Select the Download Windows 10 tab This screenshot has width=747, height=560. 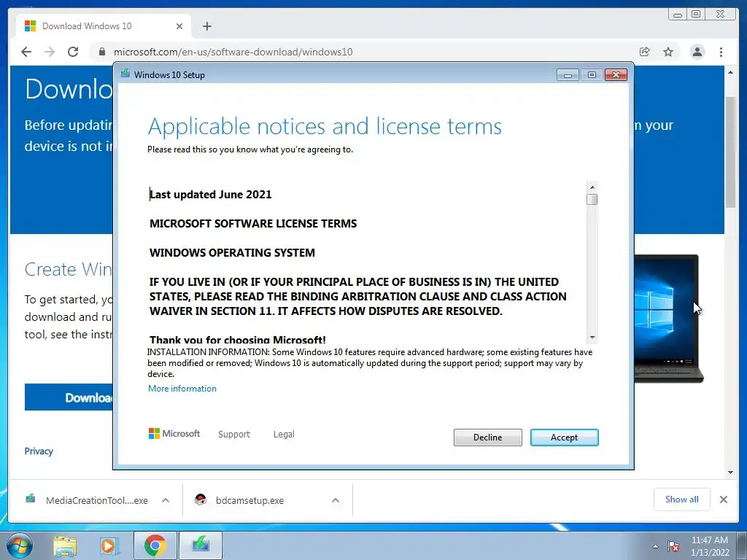(102, 26)
